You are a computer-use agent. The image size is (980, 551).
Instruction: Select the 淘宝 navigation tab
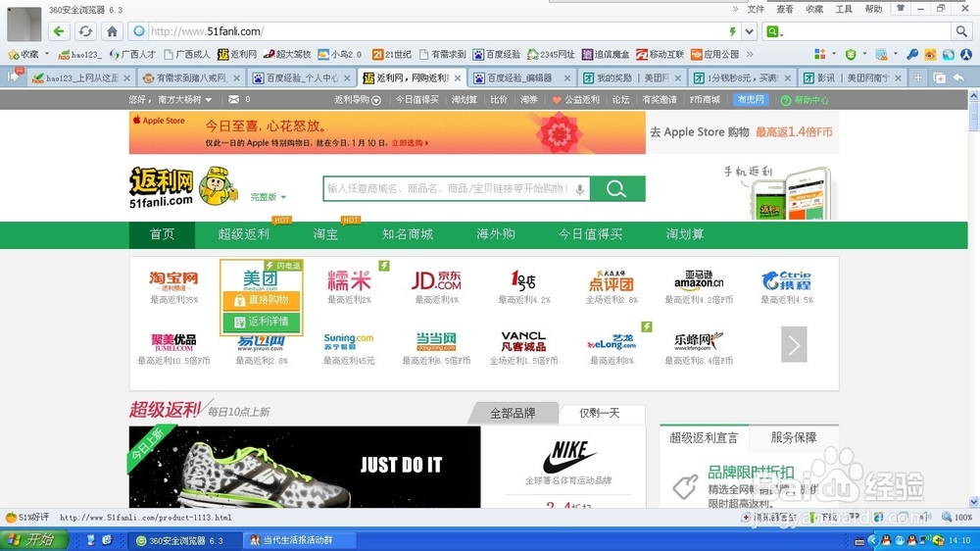[x=325, y=234]
